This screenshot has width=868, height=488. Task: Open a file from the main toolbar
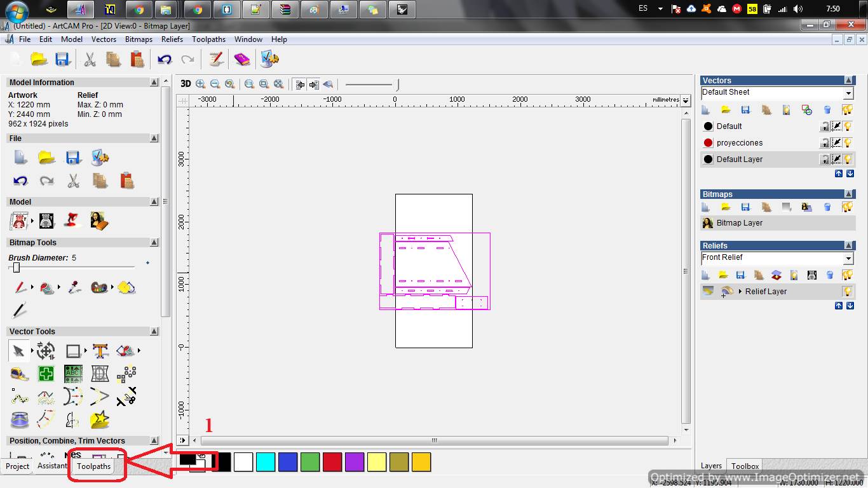(x=39, y=59)
